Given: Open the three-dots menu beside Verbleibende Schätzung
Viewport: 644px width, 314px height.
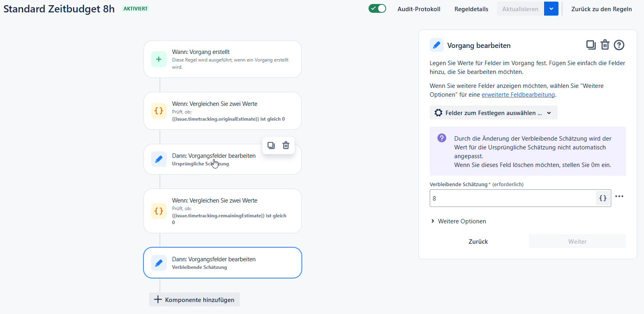Looking at the screenshot, I should pos(619,197).
